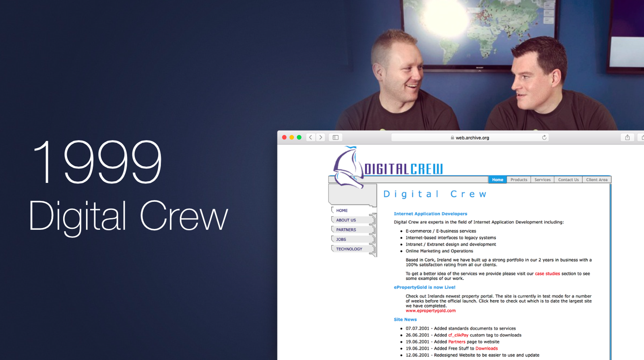Click the 12.06.2001 Redesigned Website entry
This screenshot has height=360, width=644.
(x=473, y=355)
